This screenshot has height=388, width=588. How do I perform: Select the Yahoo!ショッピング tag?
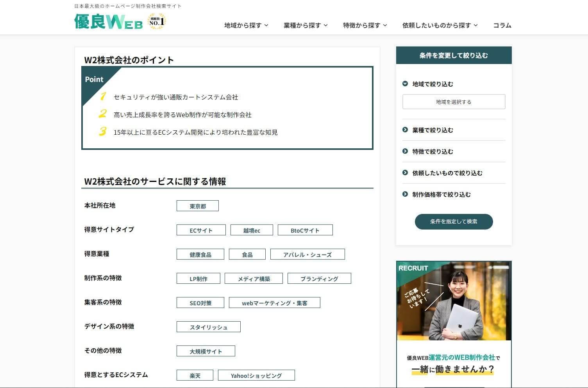tap(256, 375)
